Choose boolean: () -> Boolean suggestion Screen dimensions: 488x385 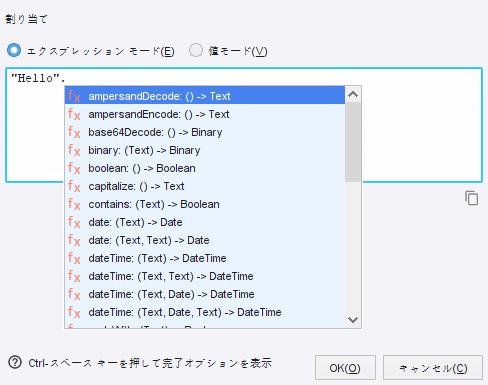pyautogui.click(x=205, y=168)
